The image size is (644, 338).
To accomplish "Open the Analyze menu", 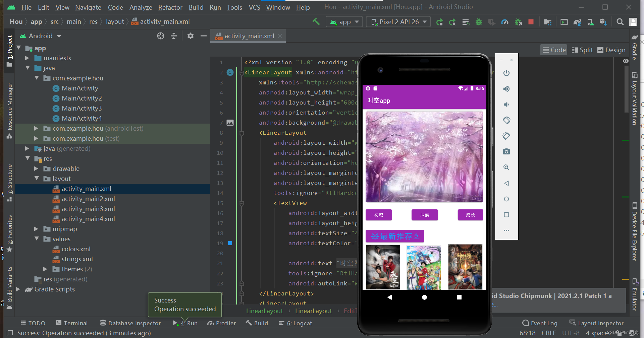I will pos(141,7).
